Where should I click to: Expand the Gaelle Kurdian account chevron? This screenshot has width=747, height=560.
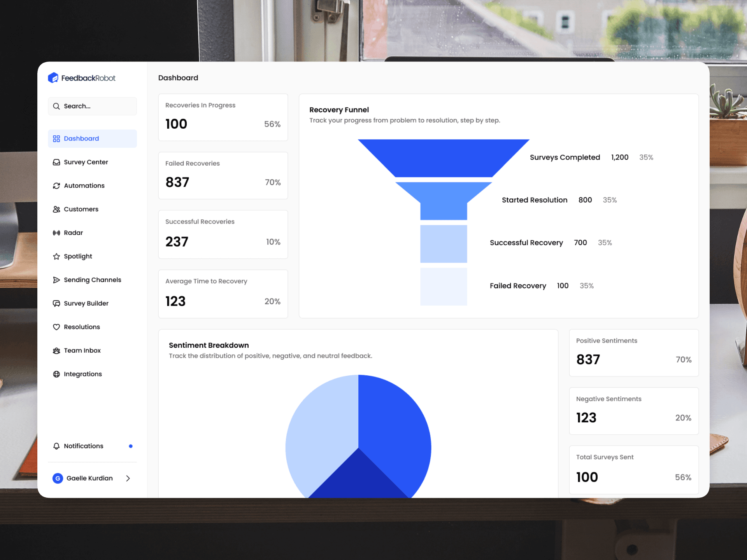click(128, 478)
